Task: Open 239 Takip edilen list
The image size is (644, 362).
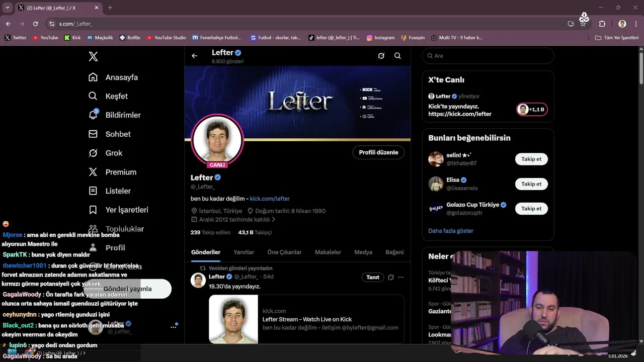Action: pyautogui.click(x=210, y=233)
